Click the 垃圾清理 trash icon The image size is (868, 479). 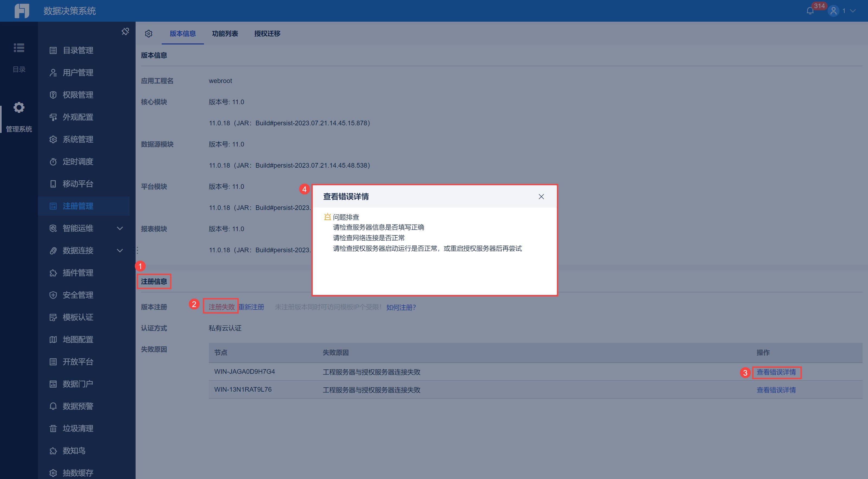pyautogui.click(x=53, y=429)
